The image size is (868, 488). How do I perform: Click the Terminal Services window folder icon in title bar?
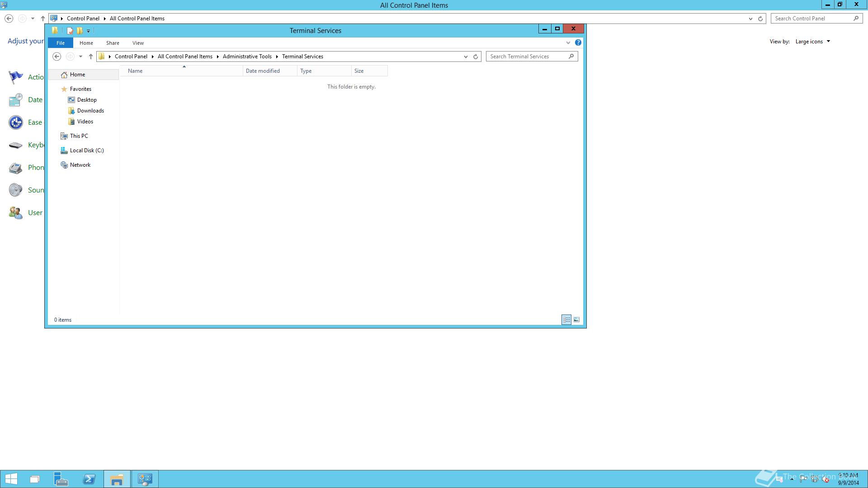click(x=55, y=30)
